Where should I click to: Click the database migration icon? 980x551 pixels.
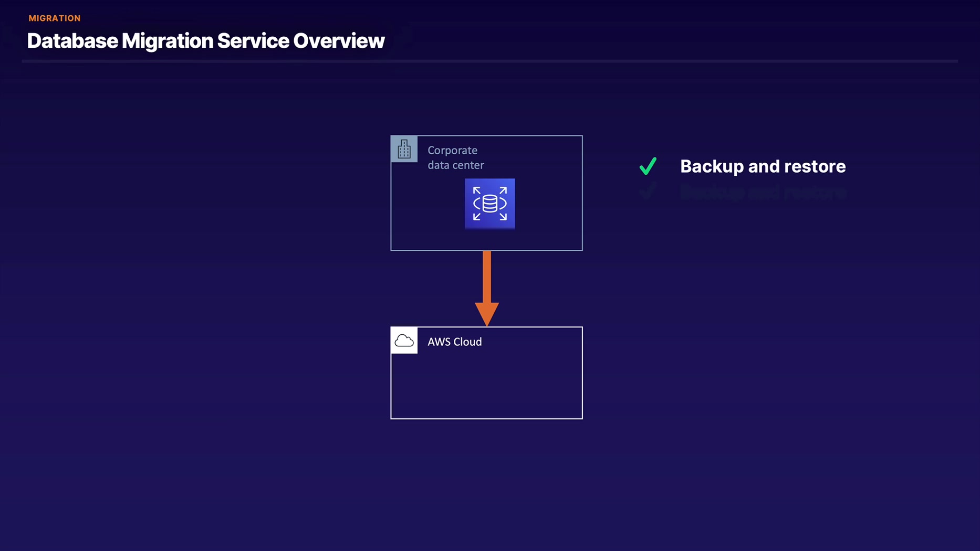click(x=489, y=204)
